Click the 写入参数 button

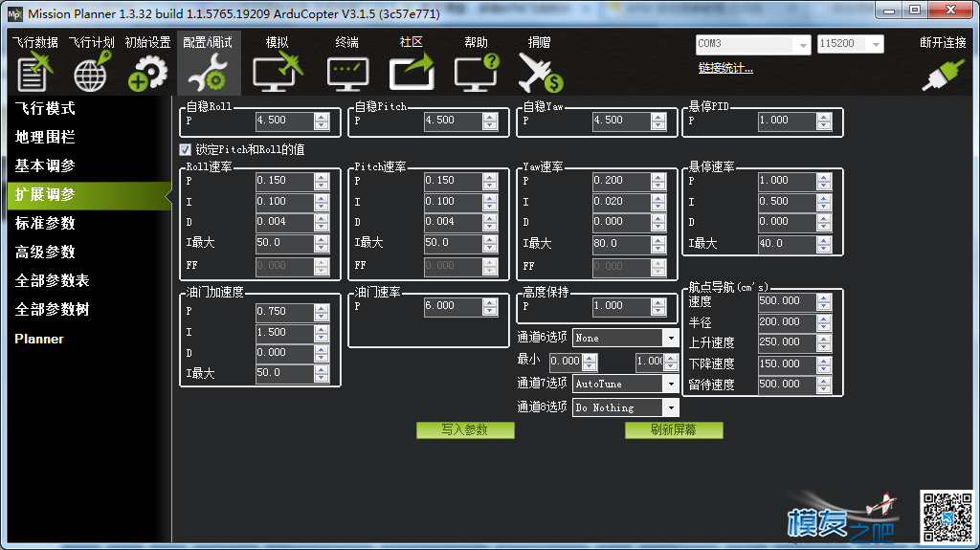[466, 430]
